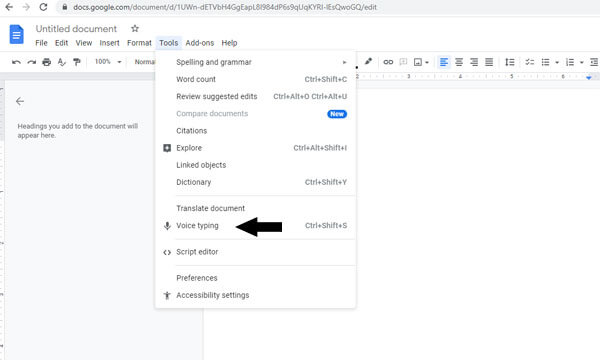Toggle left align
This screenshot has height=360, width=600.
tap(444, 62)
